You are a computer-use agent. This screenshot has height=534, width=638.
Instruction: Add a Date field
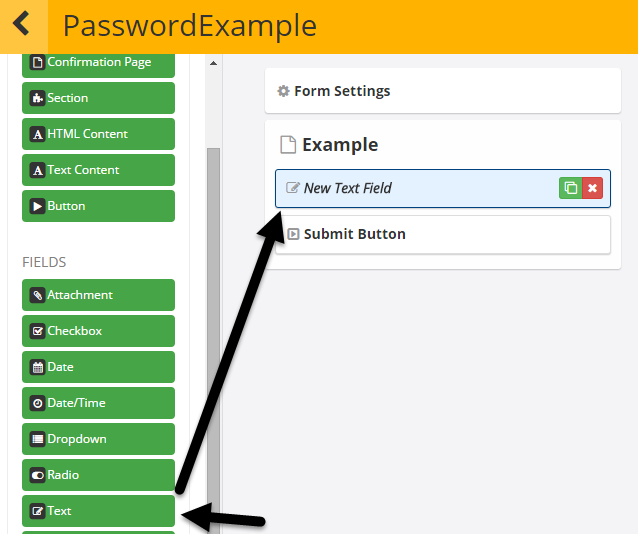point(98,367)
